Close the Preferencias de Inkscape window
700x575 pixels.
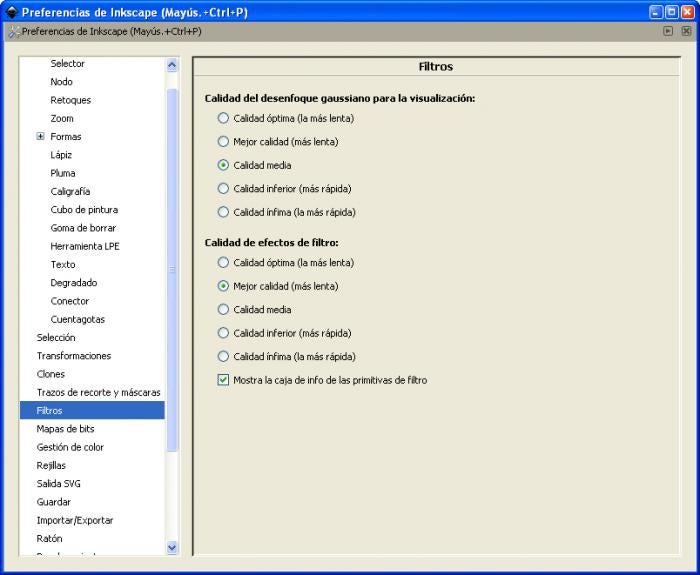pos(688,12)
